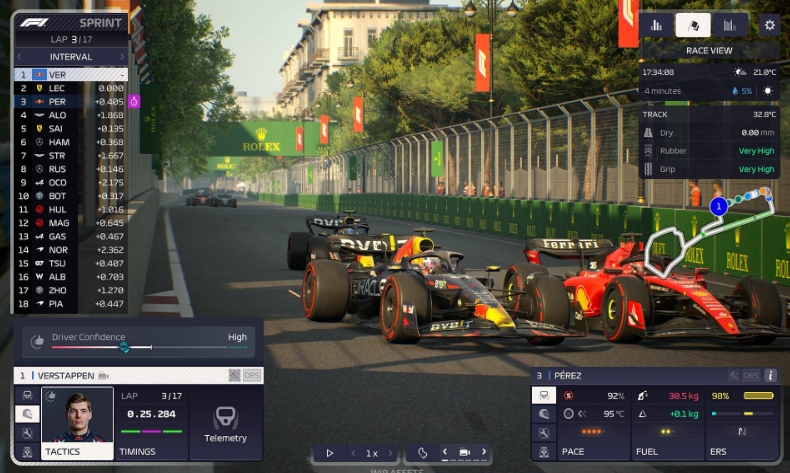Open Pérez's helmet driver panel icon

click(x=544, y=414)
